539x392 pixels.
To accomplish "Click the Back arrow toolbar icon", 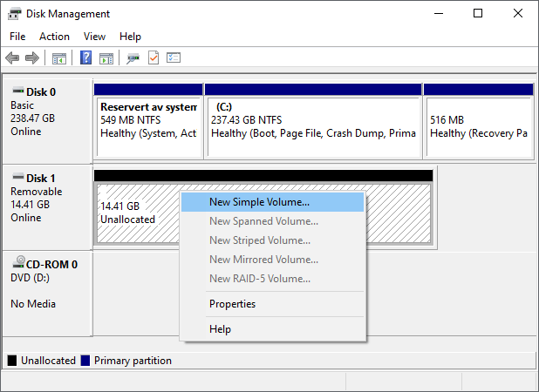I will pyautogui.click(x=12, y=57).
